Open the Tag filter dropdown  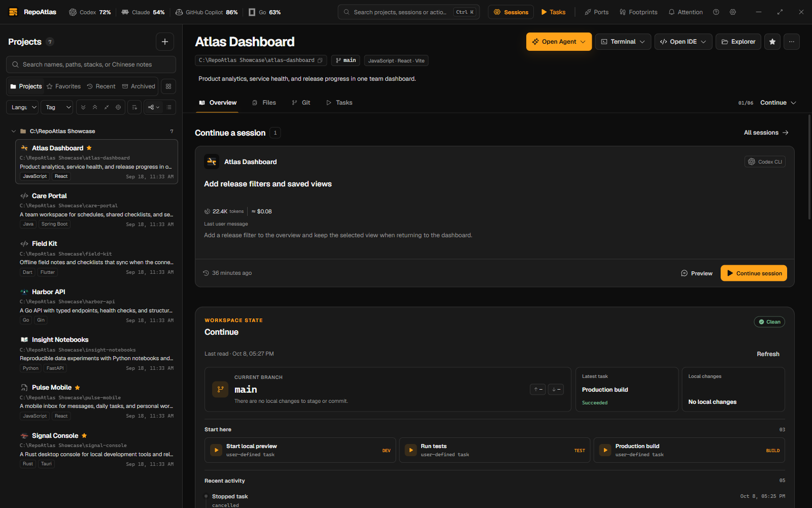click(x=57, y=107)
